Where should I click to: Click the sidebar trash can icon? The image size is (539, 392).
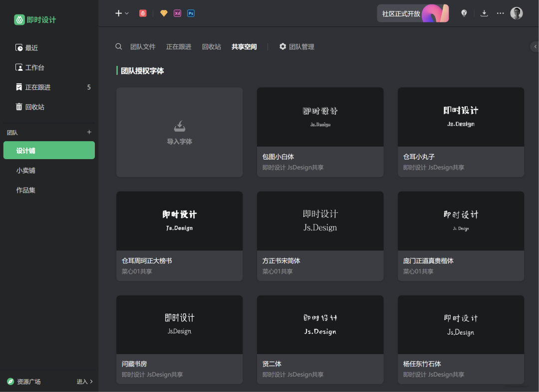pos(19,107)
